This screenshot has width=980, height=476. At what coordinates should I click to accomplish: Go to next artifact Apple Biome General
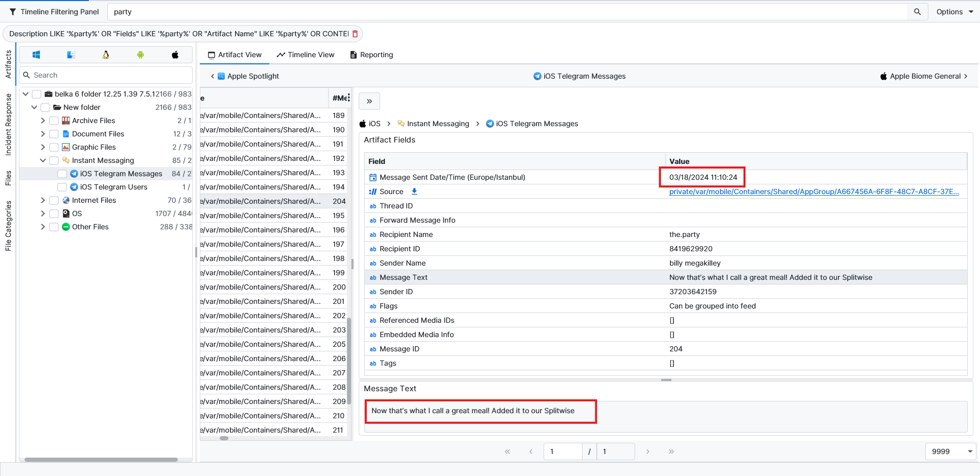tap(924, 76)
